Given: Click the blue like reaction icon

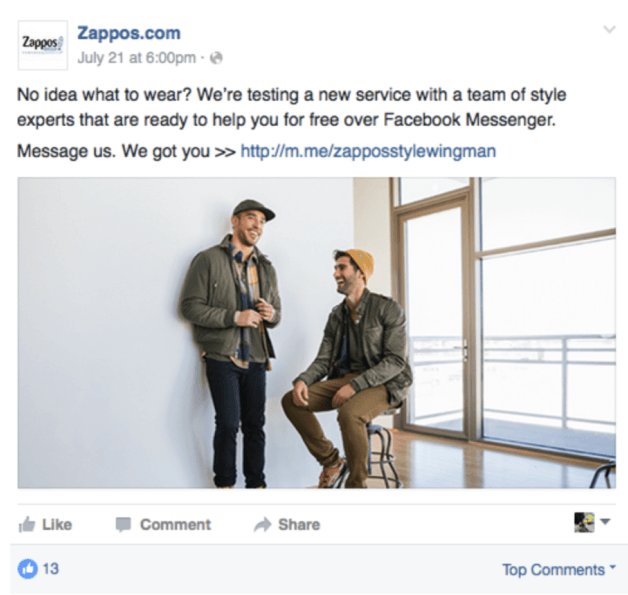Looking at the screenshot, I should click(x=28, y=569).
